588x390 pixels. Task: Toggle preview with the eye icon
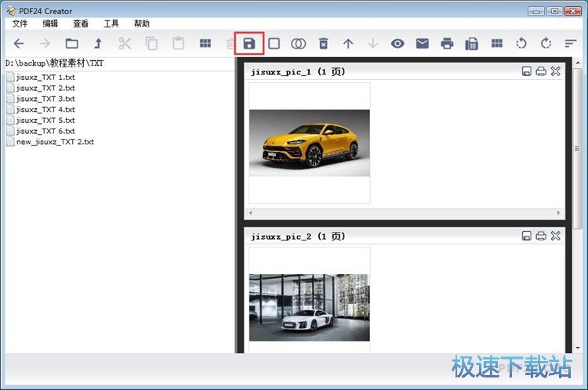tap(397, 44)
